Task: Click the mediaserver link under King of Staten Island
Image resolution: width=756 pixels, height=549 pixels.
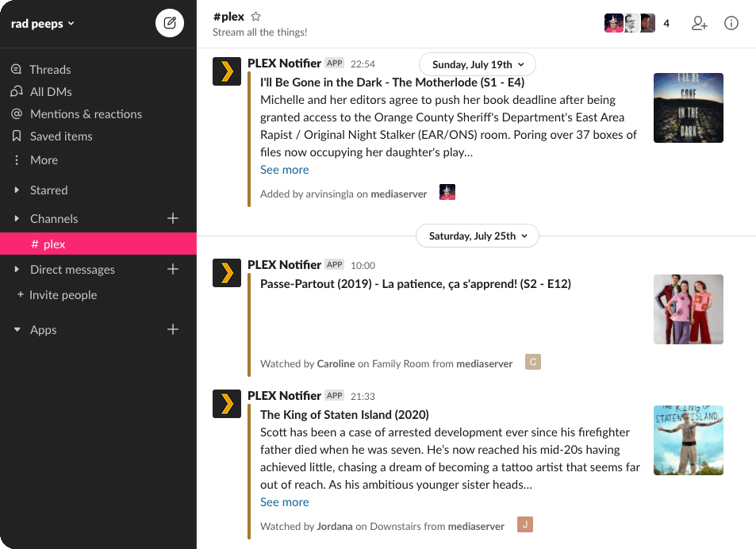Action: point(476,525)
